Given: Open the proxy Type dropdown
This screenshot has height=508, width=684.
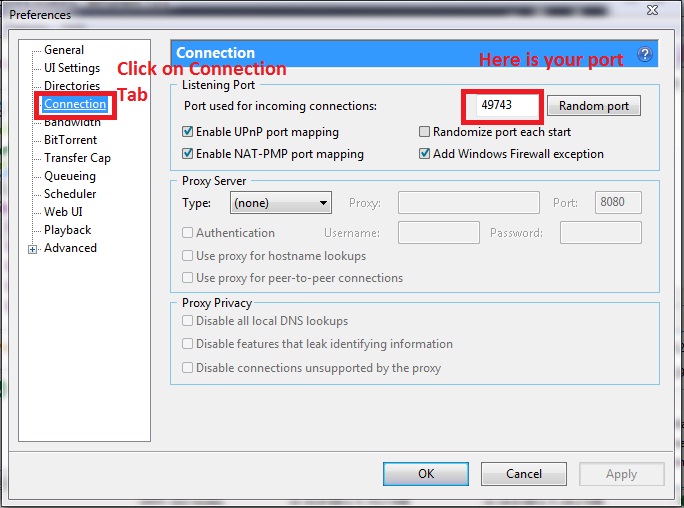Looking at the screenshot, I should (x=280, y=203).
